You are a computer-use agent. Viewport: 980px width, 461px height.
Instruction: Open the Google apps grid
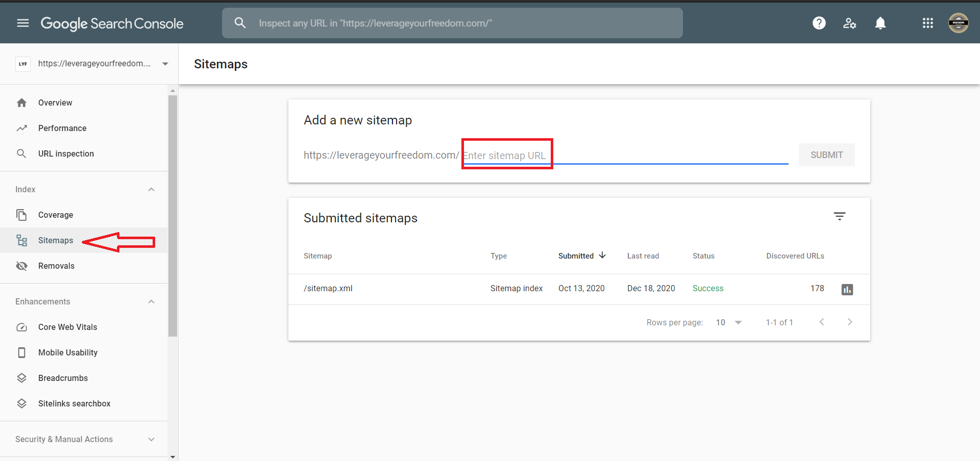click(928, 23)
